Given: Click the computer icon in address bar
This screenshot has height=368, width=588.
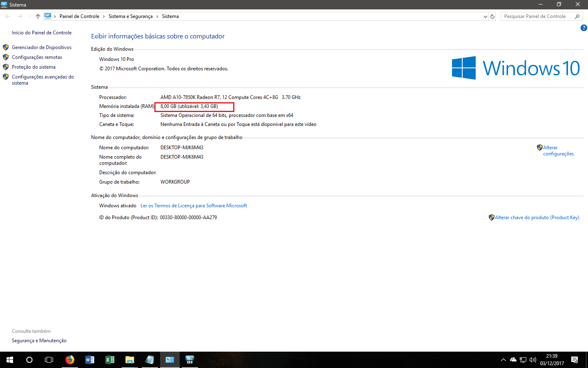Looking at the screenshot, I should click(48, 16).
